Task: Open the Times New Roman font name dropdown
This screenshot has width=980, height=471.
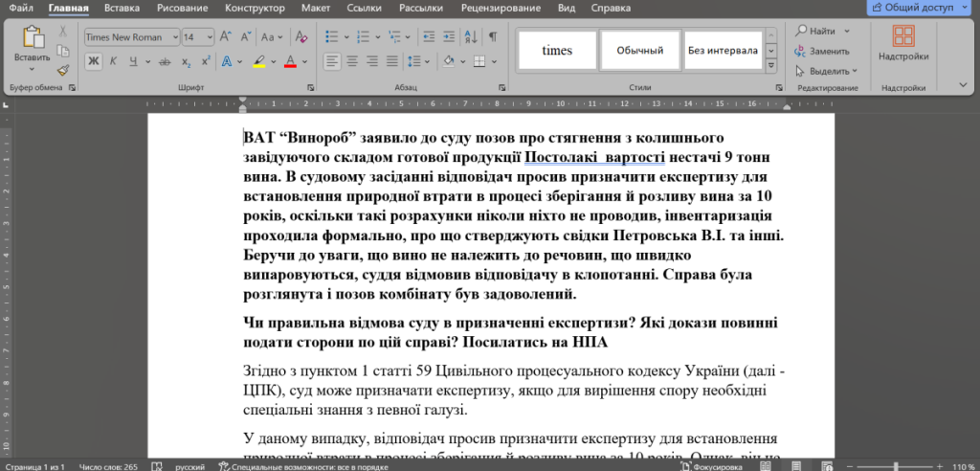Action: pos(175,37)
